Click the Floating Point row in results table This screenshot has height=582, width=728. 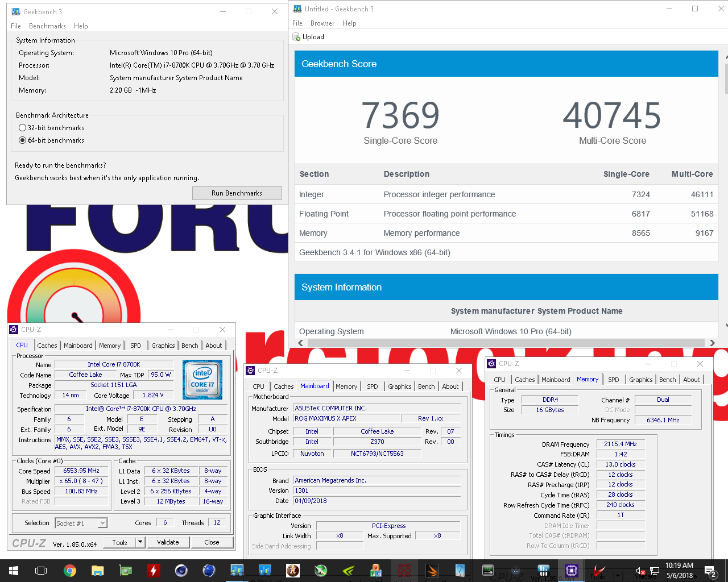pos(506,214)
